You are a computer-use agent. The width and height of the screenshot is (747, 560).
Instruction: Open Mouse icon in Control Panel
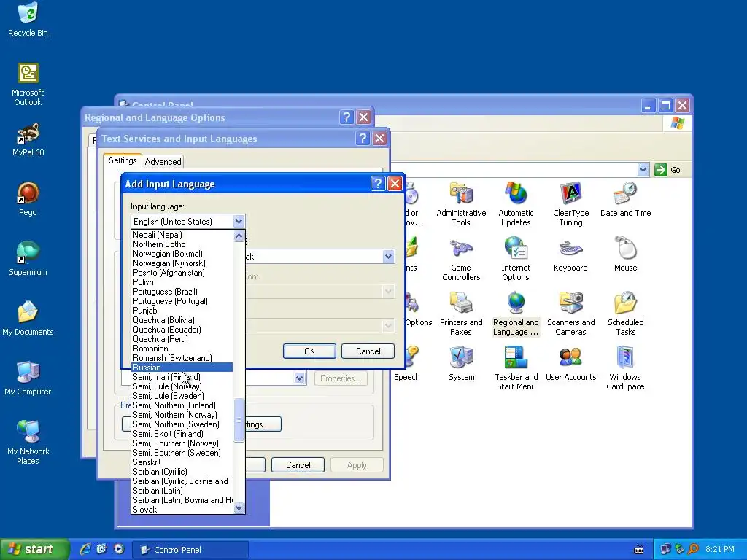point(625,254)
